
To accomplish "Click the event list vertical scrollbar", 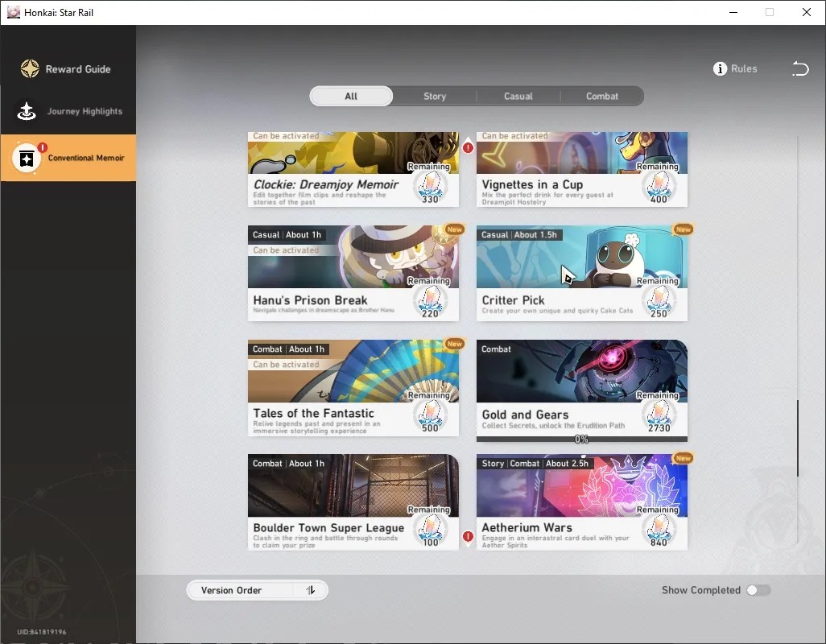I will (x=798, y=438).
